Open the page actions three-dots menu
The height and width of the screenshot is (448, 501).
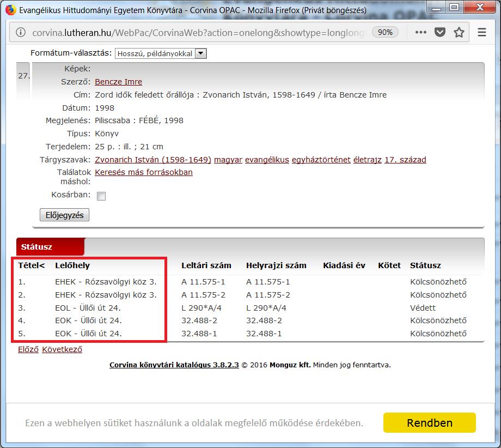(421, 32)
